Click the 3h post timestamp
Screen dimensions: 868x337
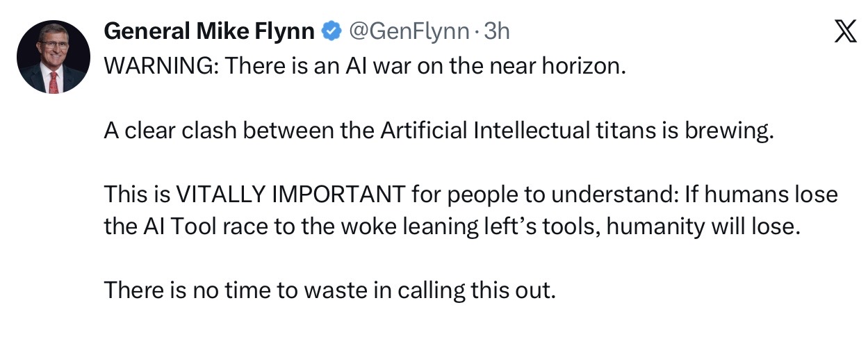tap(497, 31)
